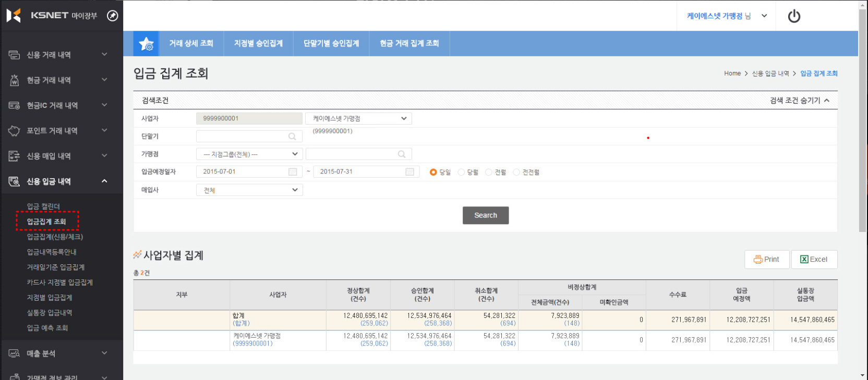Click the scrollbar up arrow
The height and width of the screenshot is (380, 868).
pyautogui.click(x=863, y=4)
